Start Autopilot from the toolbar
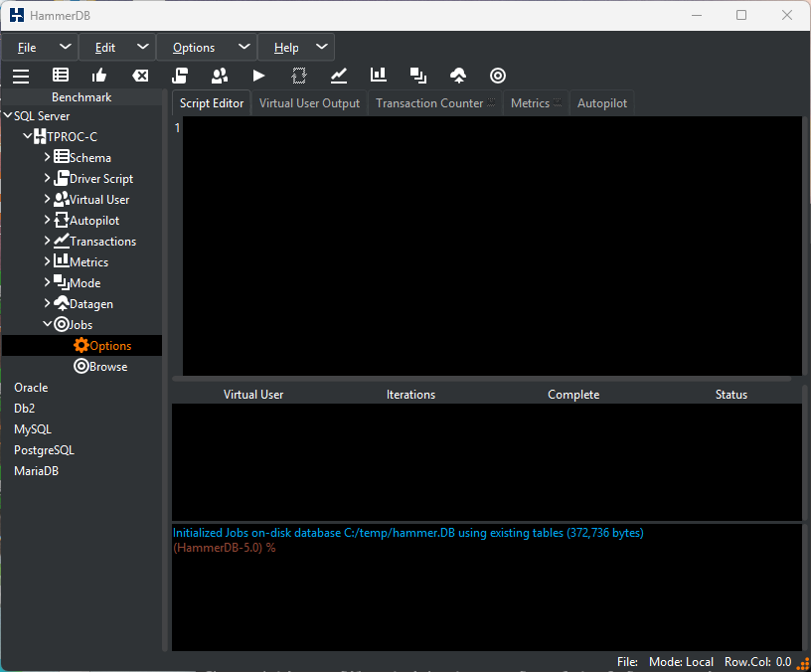The height and width of the screenshot is (672, 811). click(x=299, y=76)
